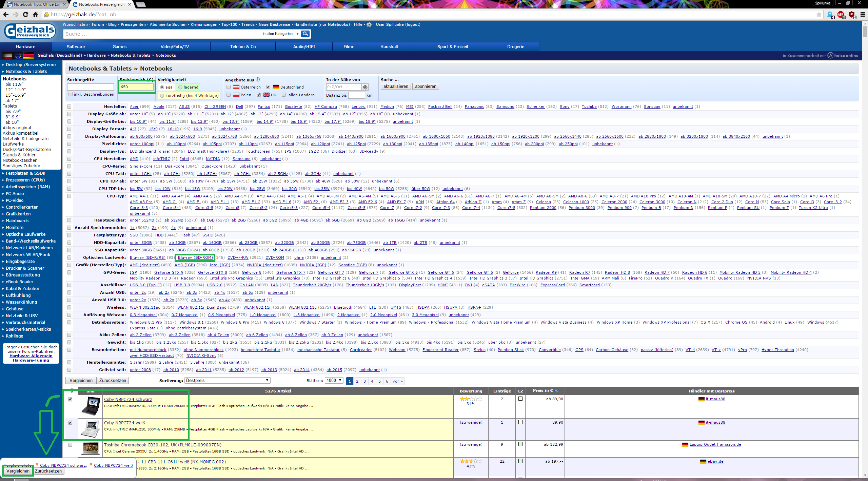Image resolution: width=868 pixels, height=481 pixels.
Task: Bookmark this page with the star
Action: [x=819, y=15]
